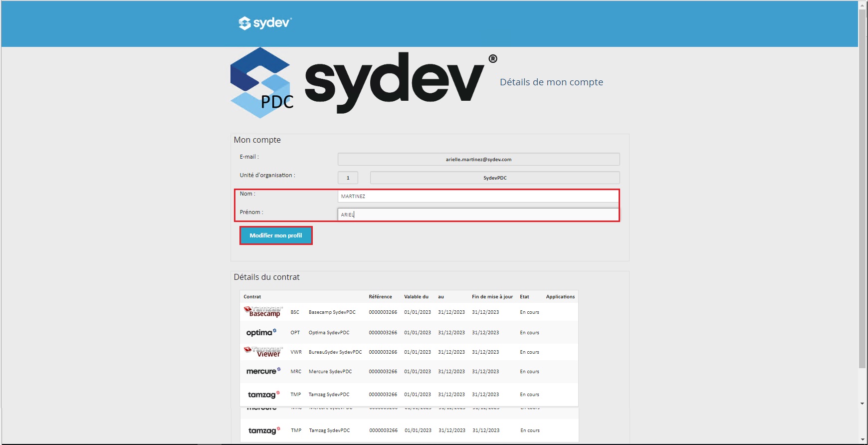Click the SydevPDC organisation name field
This screenshot has width=868, height=445.
point(495,178)
